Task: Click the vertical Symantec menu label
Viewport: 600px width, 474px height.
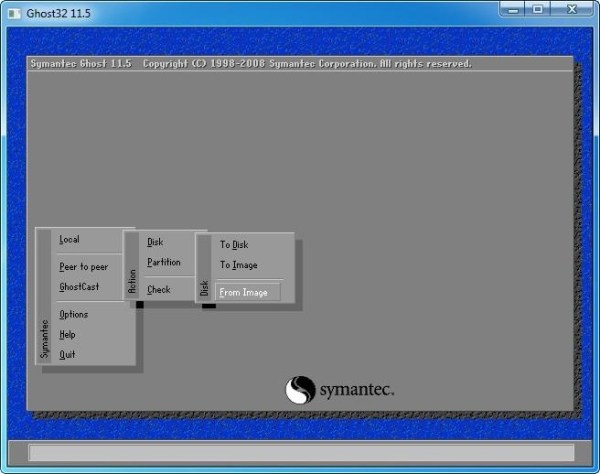Action: [x=44, y=338]
